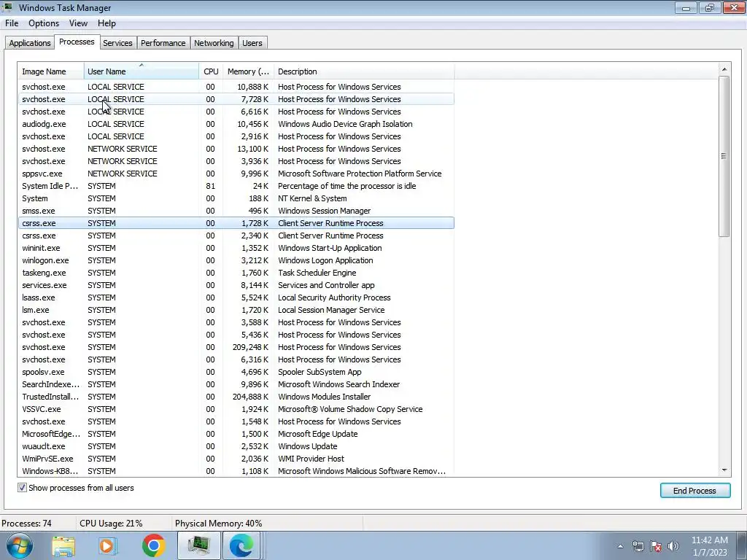747x560 pixels.
Task: Open Microsoft Edge from the taskbar
Action: (241, 545)
